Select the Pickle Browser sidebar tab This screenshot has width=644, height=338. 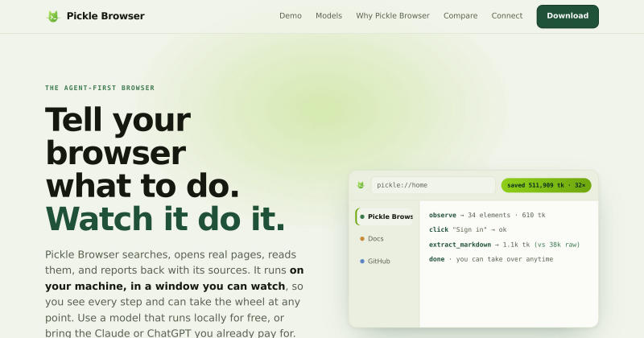(385, 216)
